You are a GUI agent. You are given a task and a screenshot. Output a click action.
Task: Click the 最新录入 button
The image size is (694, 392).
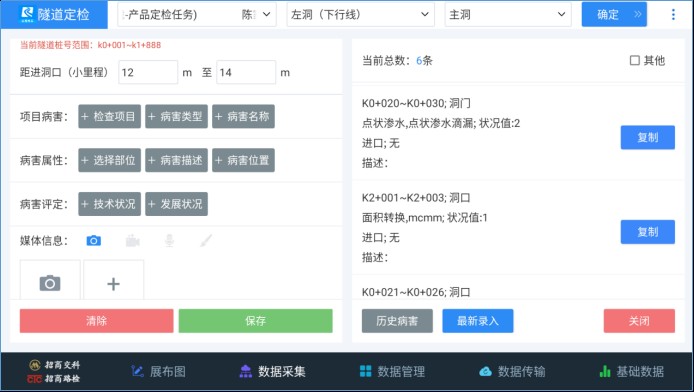[x=478, y=321]
